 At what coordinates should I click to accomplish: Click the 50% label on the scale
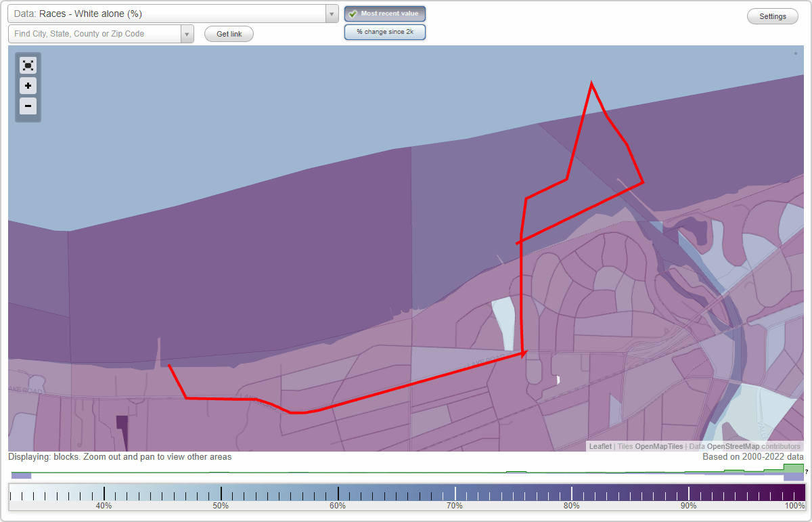[221, 506]
